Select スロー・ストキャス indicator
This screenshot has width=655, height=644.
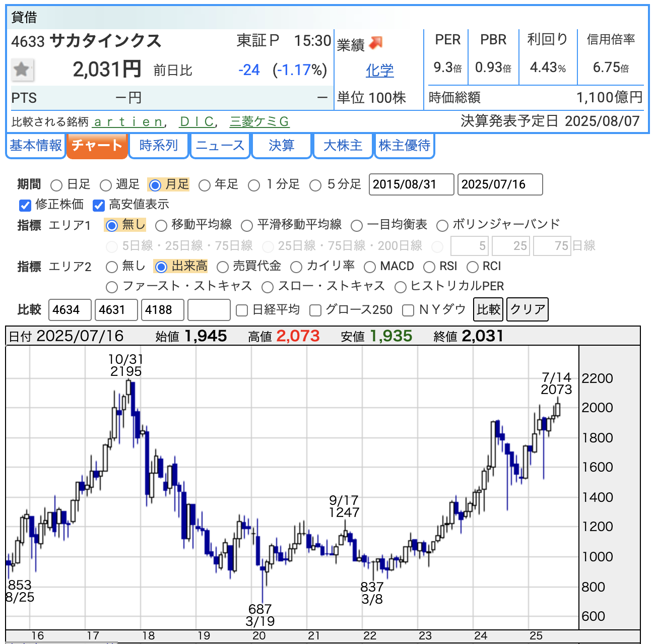point(268,287)
